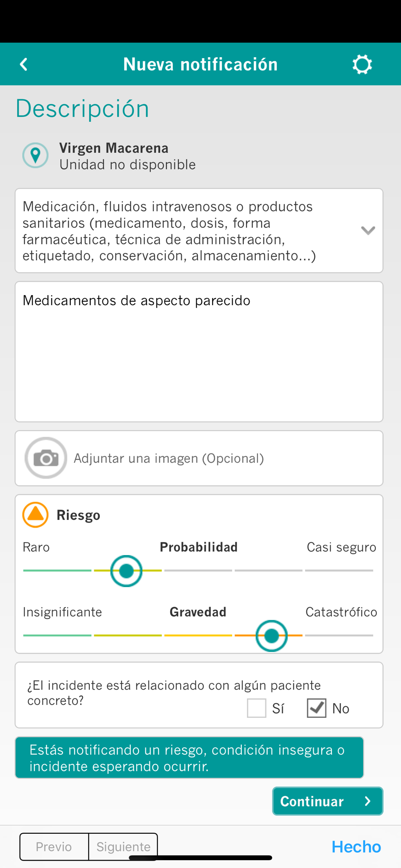This screenshot has width=401, height=868.
Task: Uncheck the No checkbox
Action: tap(316, 708)
